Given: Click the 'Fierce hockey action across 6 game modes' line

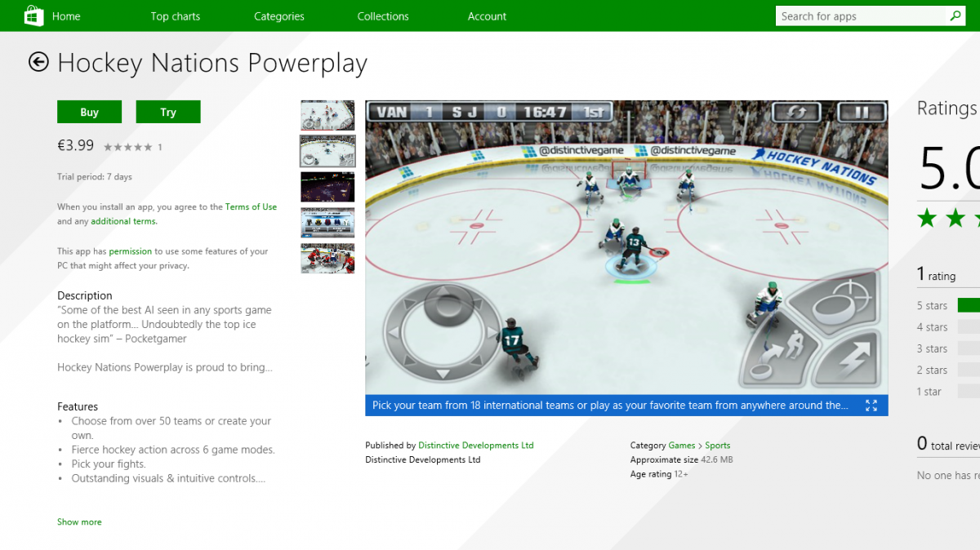Looking at the screenshot, I should [173, 450].
